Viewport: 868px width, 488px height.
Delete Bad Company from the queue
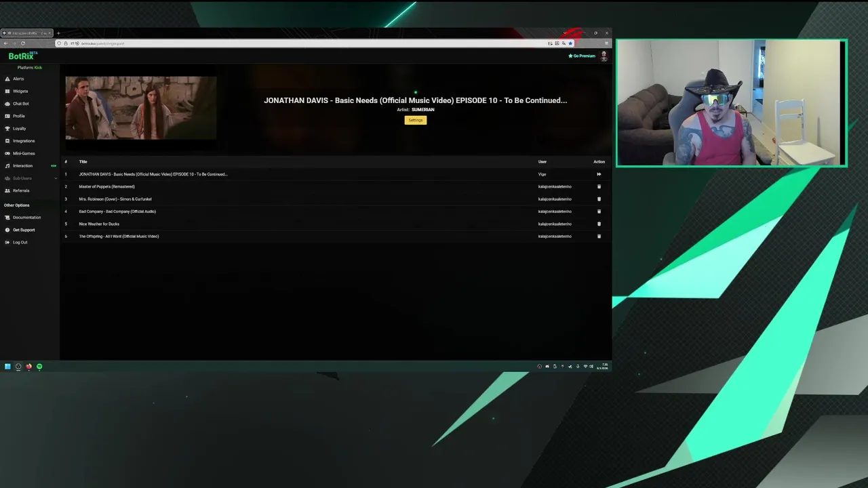pyautogui.click(x=599, y=211)
